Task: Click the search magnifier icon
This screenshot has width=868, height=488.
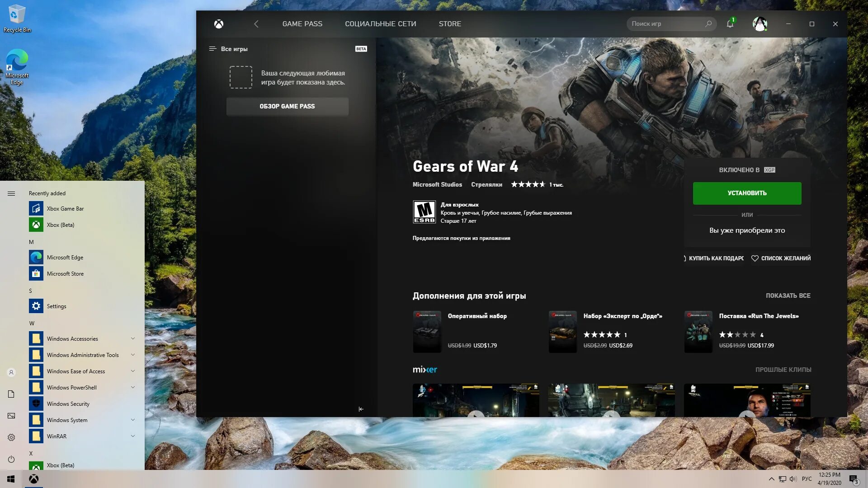Action: click(708, 23)
